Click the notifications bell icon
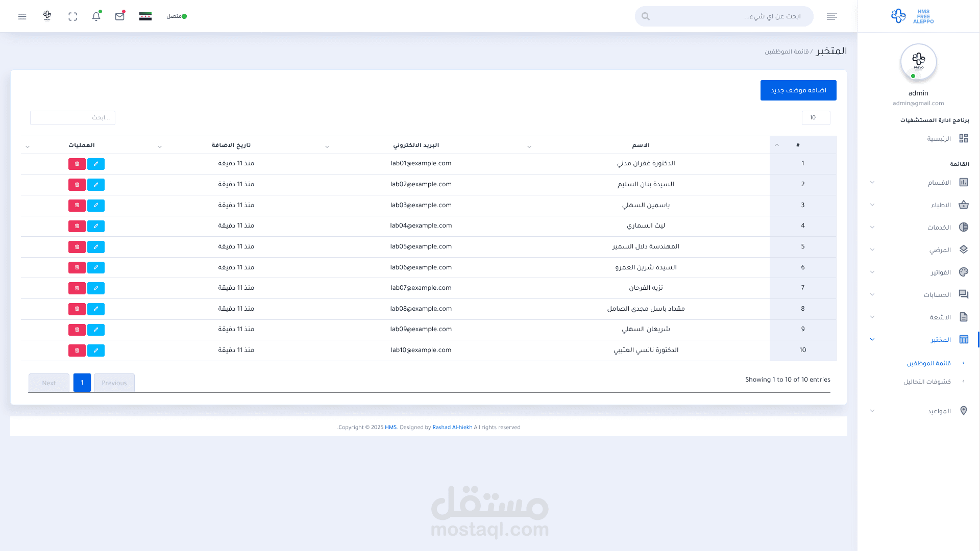980x551 pixels. 96,16
